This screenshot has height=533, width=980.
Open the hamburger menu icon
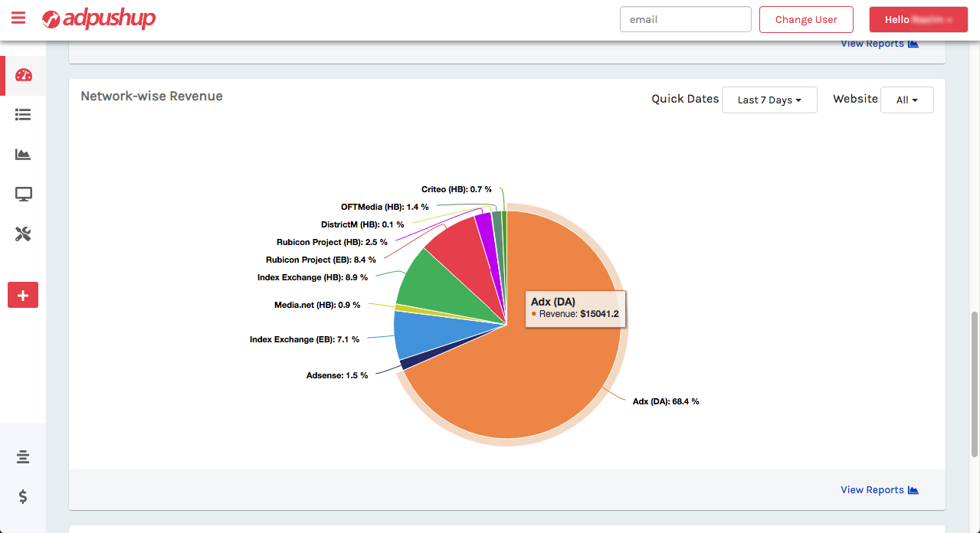point(18,18)
